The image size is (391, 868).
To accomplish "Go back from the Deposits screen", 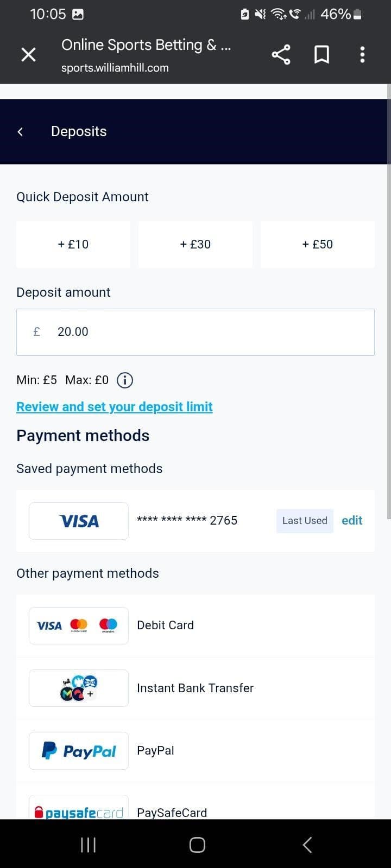I will click(20, 131).
